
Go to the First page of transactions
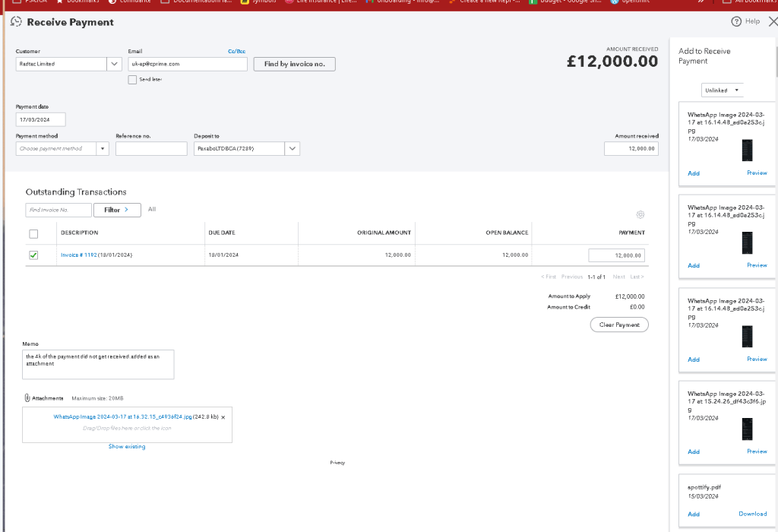[x=549, y=277]
